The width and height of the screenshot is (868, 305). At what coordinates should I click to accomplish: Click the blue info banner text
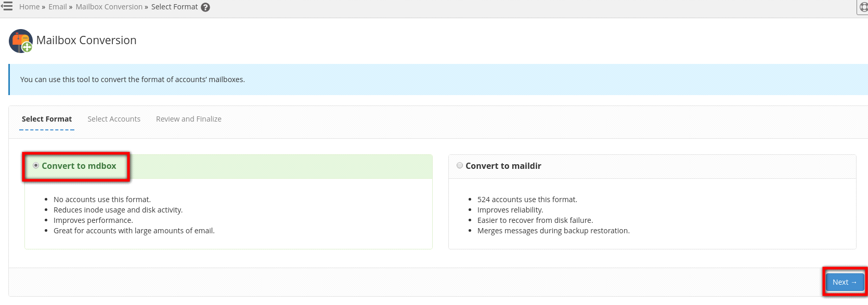pyautogui.click(x=133, y=79)
